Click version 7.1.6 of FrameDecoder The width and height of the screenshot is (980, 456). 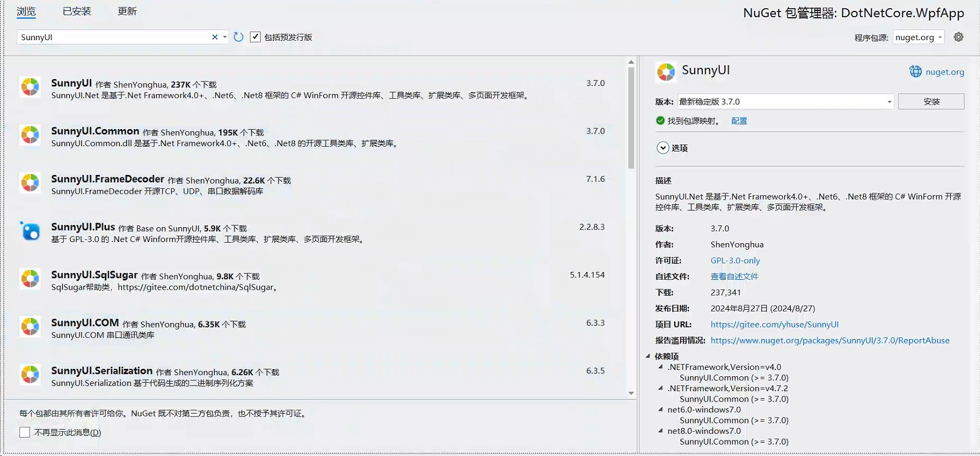click(x=595, y=179)
